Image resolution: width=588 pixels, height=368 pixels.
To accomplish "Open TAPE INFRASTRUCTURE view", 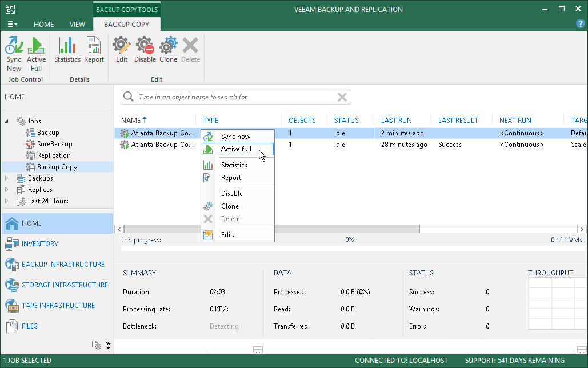I will (x=57, y=306).
